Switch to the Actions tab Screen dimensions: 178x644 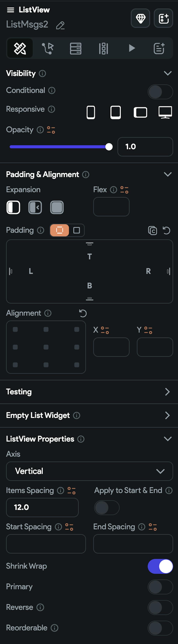tap(48, 48)
